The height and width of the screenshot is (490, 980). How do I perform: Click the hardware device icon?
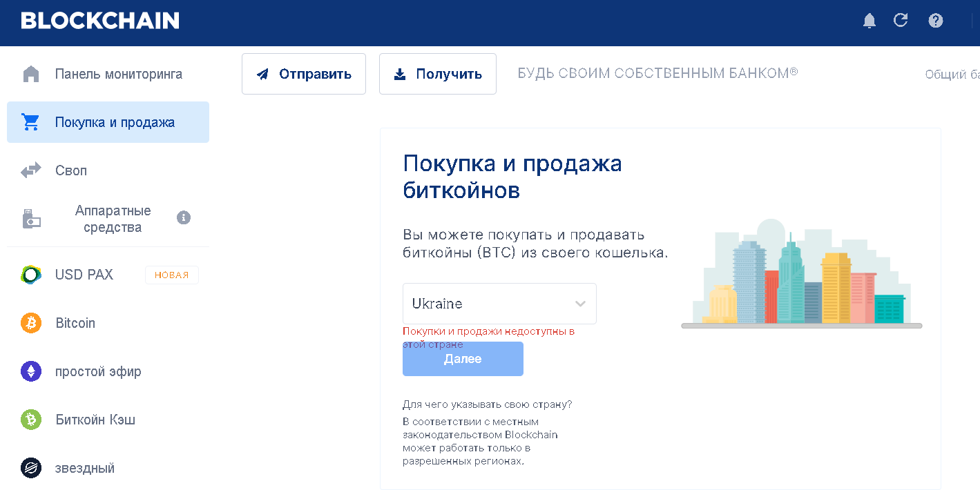click(31, 219)
